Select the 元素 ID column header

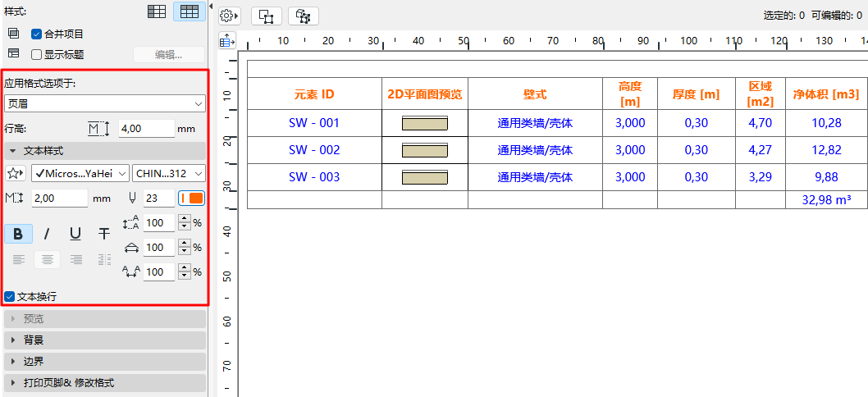click(314, 94)
